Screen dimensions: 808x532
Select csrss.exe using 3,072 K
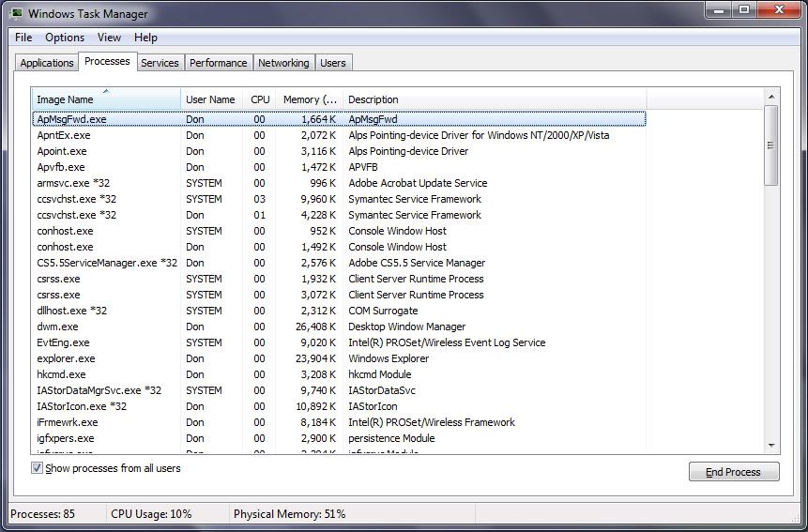click(x=339, y=295)
